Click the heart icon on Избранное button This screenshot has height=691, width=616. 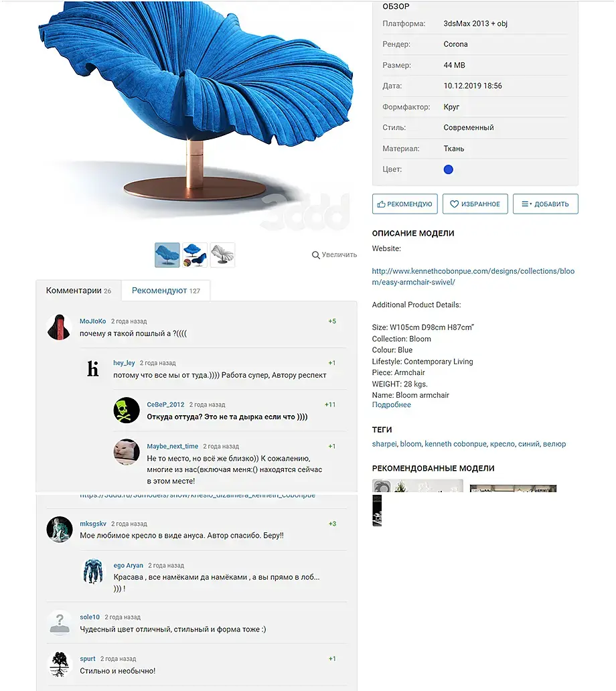(x=454, y=204)
